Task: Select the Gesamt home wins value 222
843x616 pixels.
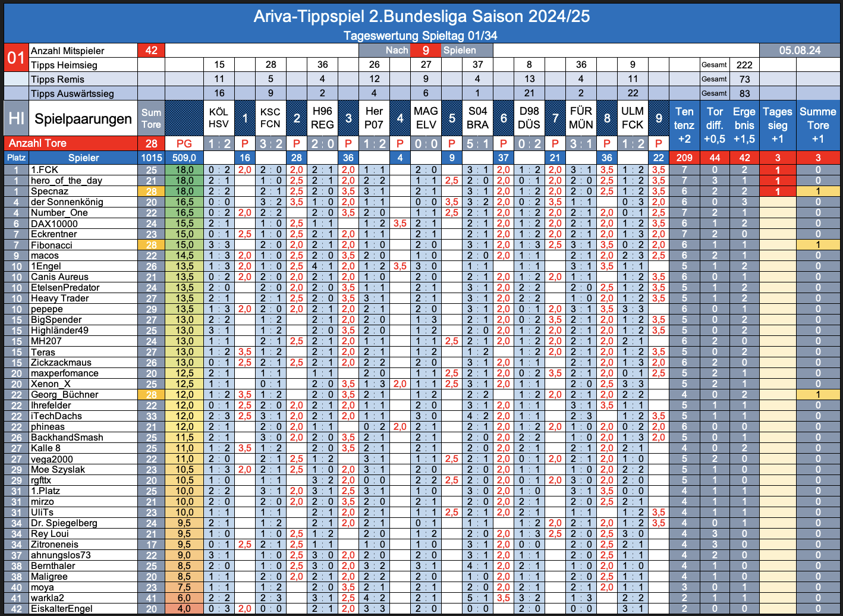Action: point(744,65)
